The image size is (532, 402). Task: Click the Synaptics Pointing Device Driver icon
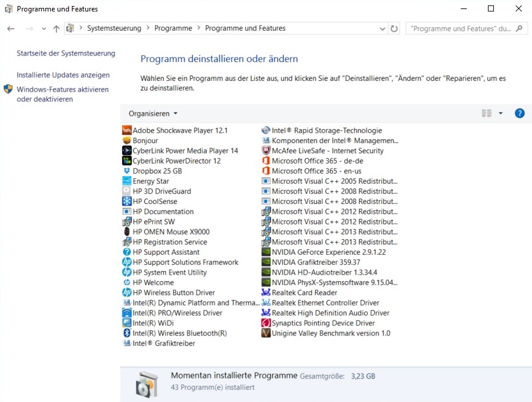[x=266, y=323]
